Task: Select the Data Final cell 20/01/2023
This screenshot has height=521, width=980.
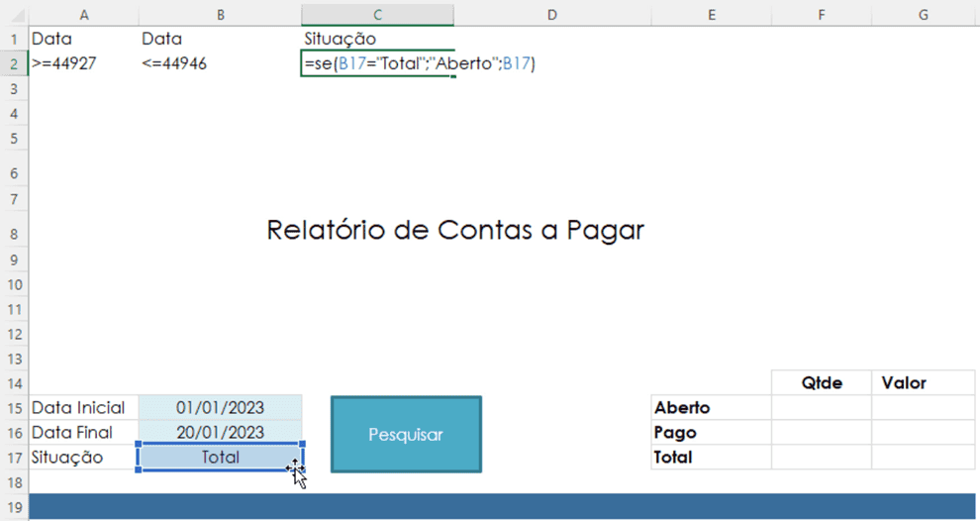Action: pyautogui.click(x=220, y=433)
